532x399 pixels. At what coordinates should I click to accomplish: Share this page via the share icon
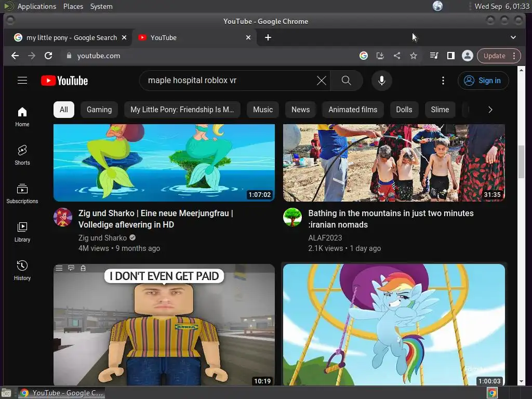396,56
